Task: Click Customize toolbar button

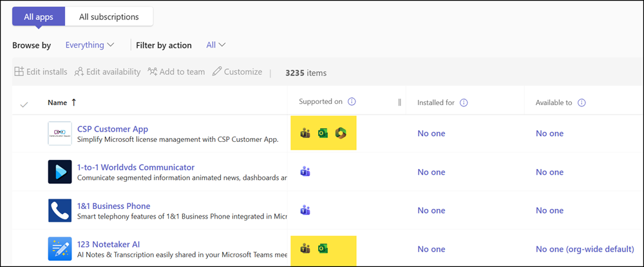Action: [x=237, y=72]
